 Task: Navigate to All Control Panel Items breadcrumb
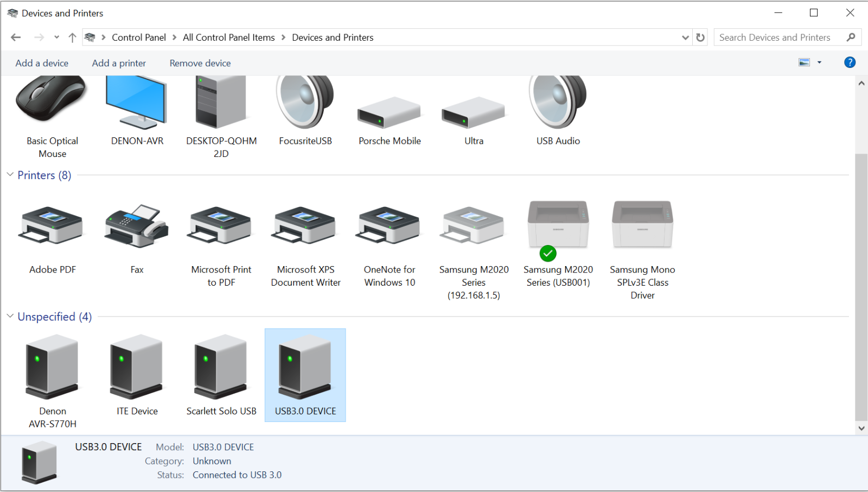click(x=229, y=37)
